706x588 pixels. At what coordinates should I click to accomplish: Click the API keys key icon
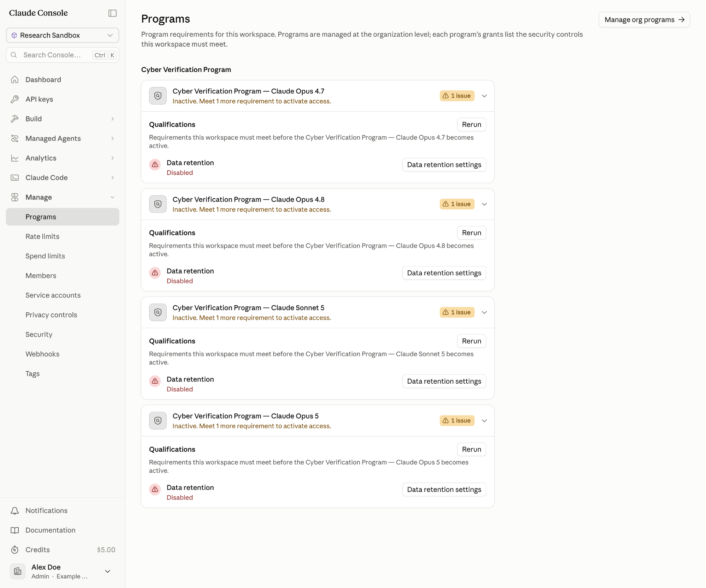point(14,99)
